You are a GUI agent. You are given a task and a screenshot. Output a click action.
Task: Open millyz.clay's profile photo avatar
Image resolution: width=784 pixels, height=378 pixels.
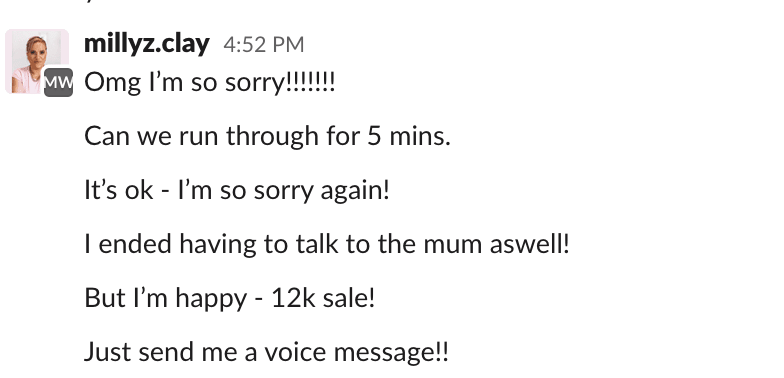coord(37,61)
